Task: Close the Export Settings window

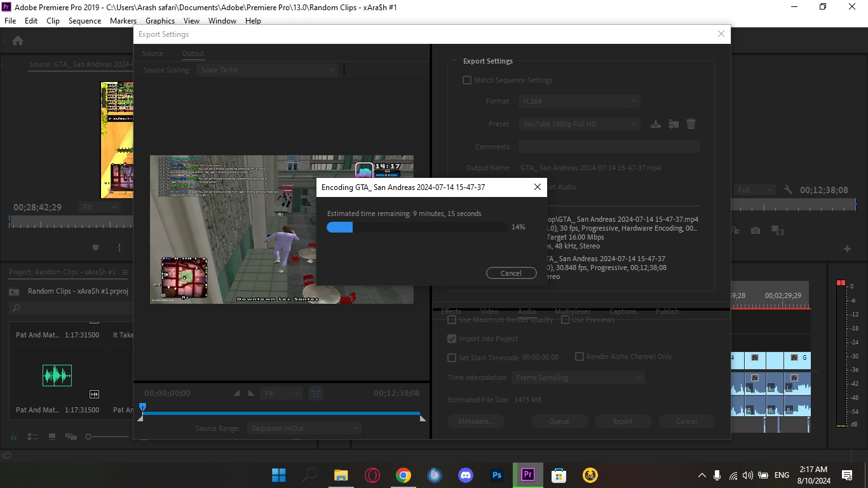Action: point(721,34)
